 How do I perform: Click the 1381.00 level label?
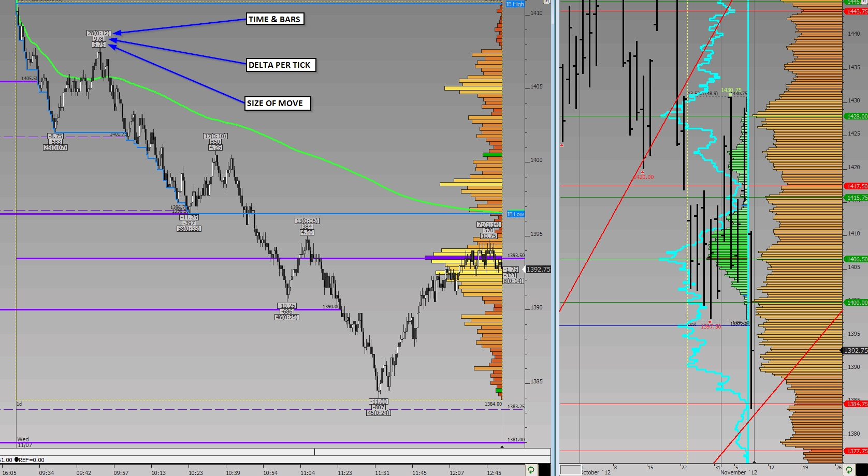click(x=516, y=440)
